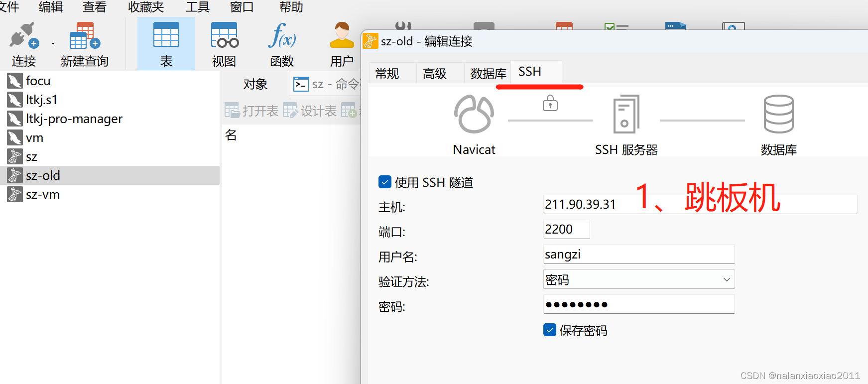Open the 窗口 menu
This screenshot has height=384, width=868.
(242, 7)
